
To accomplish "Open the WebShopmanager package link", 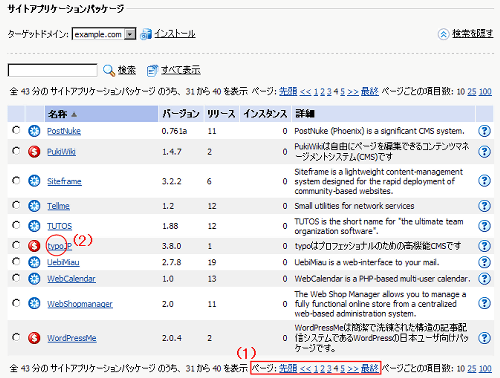I will (x=80, y=304).
